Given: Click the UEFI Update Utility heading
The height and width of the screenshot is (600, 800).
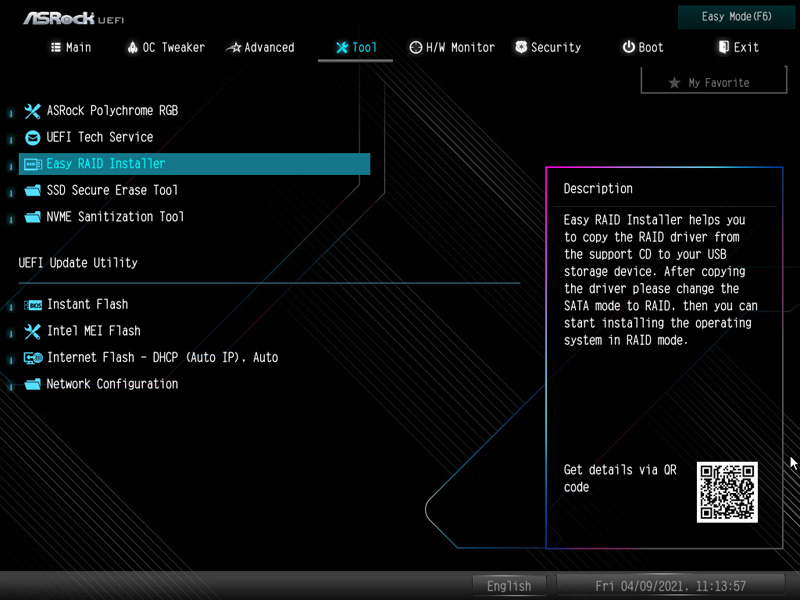Looking at the screenshot, I should point(78,263).
